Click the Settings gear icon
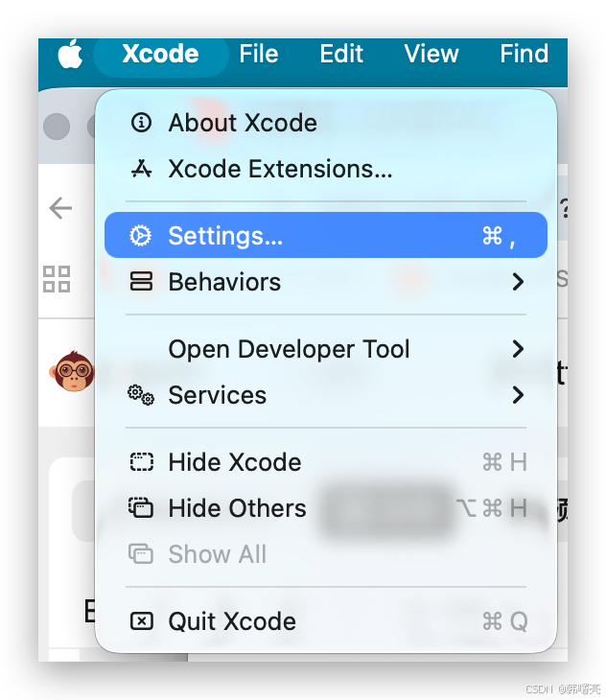606x700 pixels. pos(141,235)
